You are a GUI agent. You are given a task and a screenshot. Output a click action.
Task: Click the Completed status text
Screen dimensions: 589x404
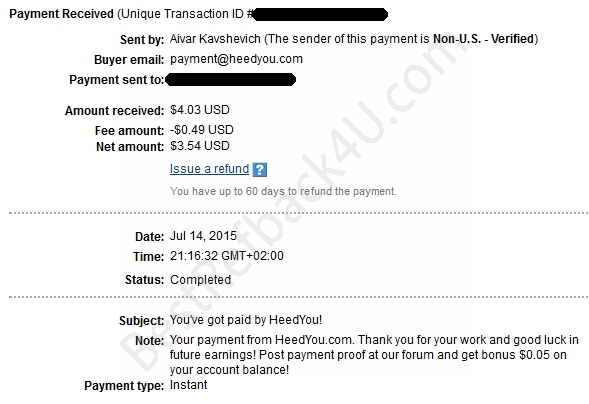pos(200,280)
